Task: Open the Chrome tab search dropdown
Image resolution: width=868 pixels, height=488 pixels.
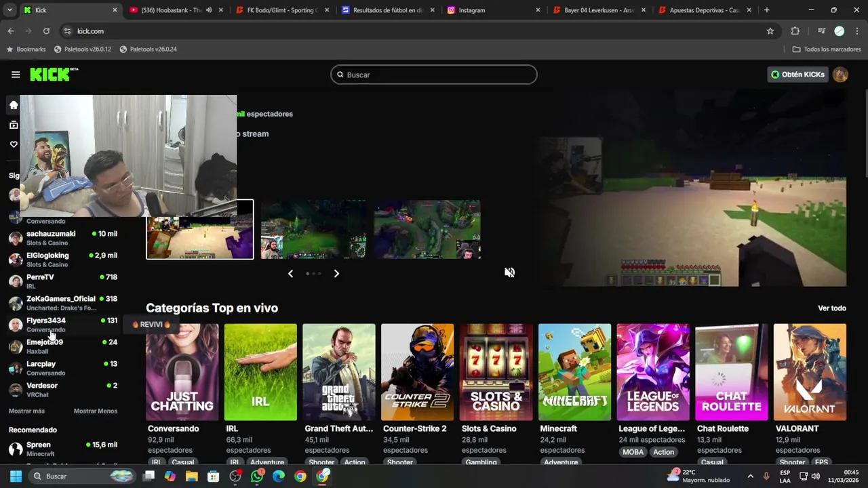Action: pyautogui.click(x=8, y=10)
